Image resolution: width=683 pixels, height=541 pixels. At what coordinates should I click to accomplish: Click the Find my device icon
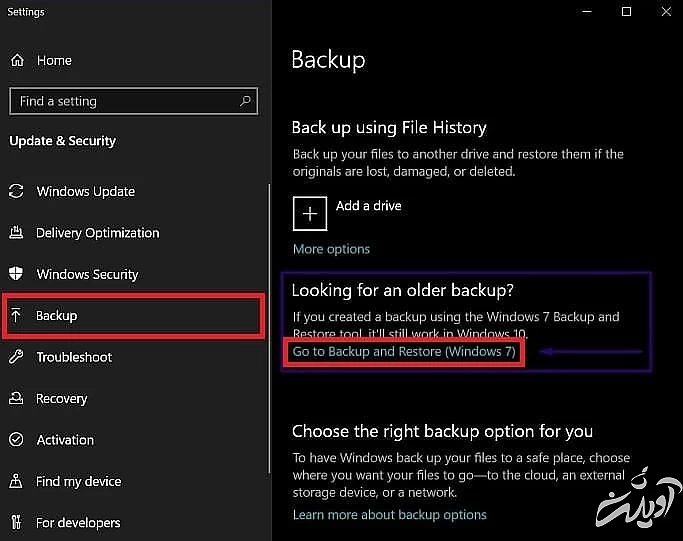point(16,481)
